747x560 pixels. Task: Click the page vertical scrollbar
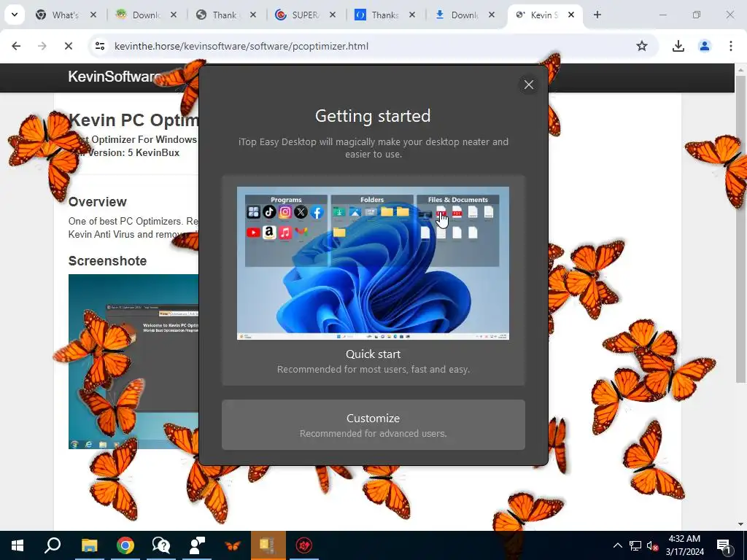(740, 228)
